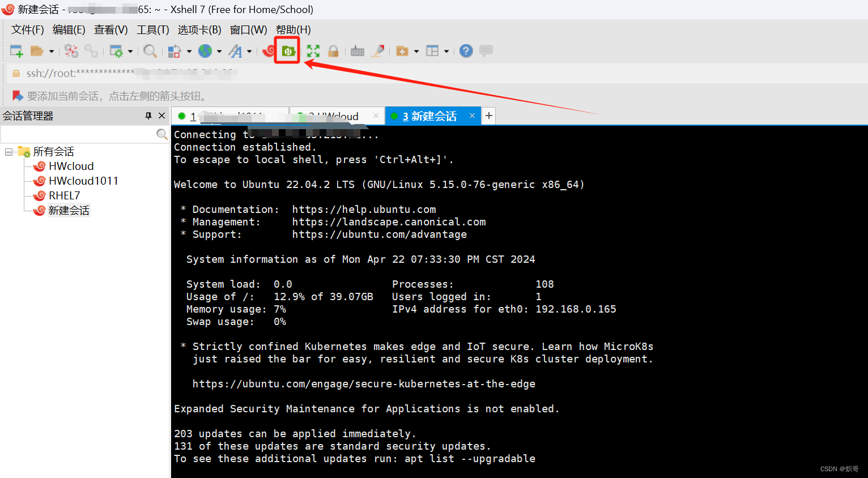Click the speech bubble feedback icon

486,51
